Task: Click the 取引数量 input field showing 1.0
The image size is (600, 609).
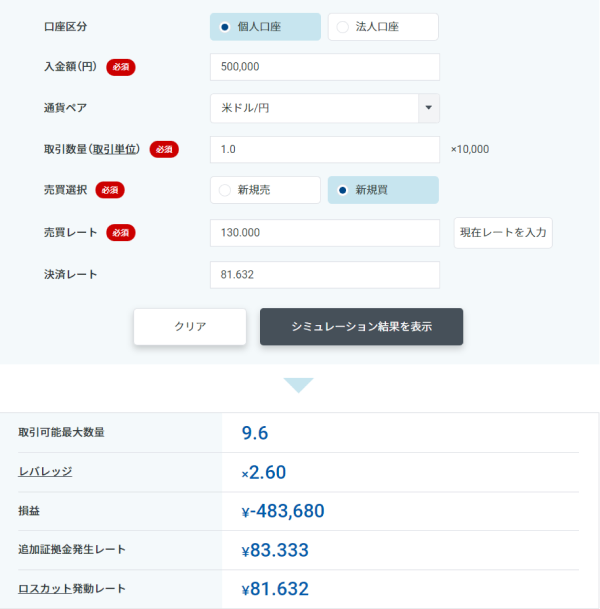Action: click(325, 150)
